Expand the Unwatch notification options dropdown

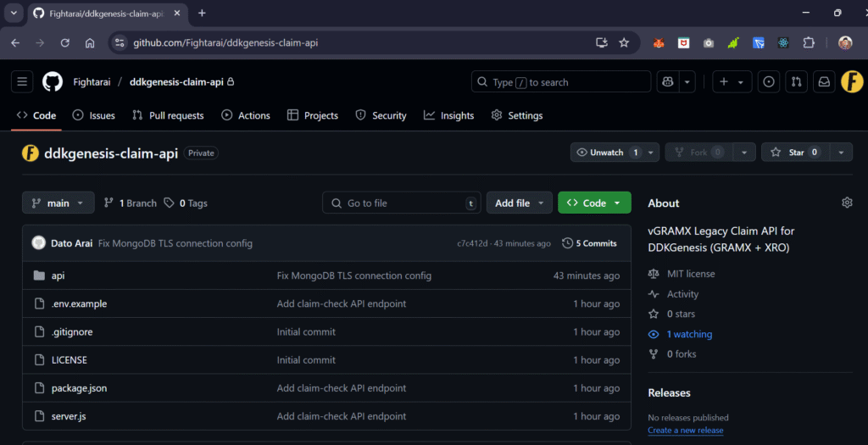pyautogui.click(x=651, y=153)
